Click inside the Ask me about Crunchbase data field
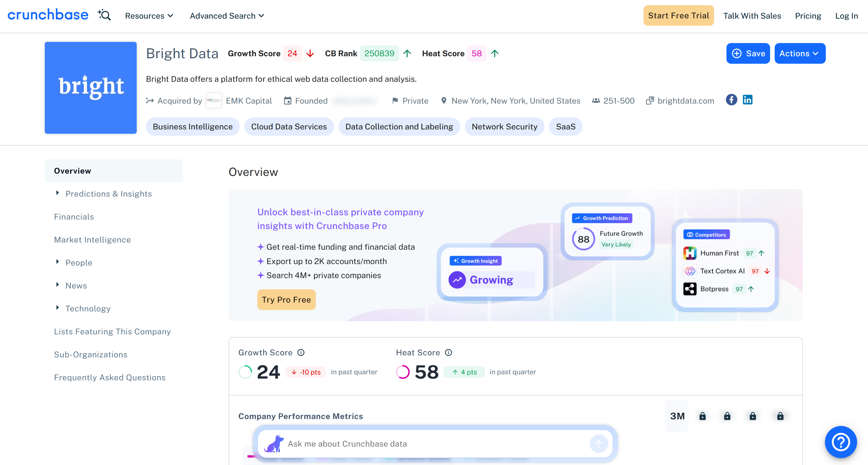Viewport: 868px width, 465px height. (x=404, y=444)
